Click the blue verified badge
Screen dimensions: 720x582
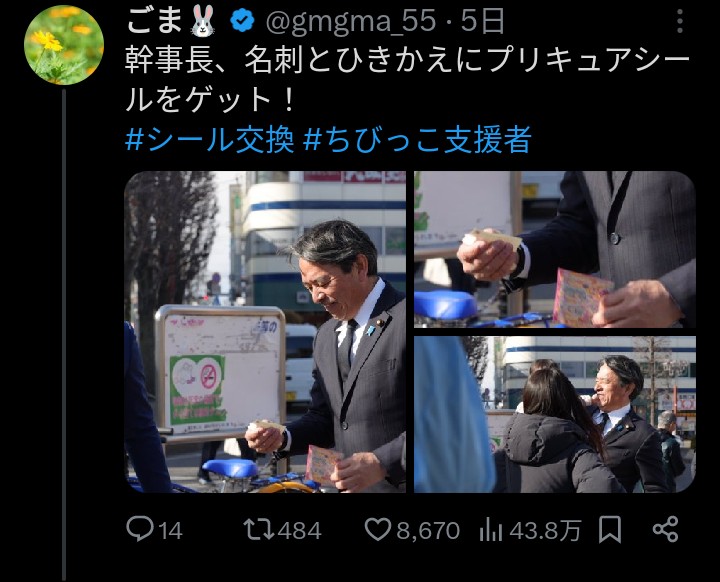pos(242,21)
